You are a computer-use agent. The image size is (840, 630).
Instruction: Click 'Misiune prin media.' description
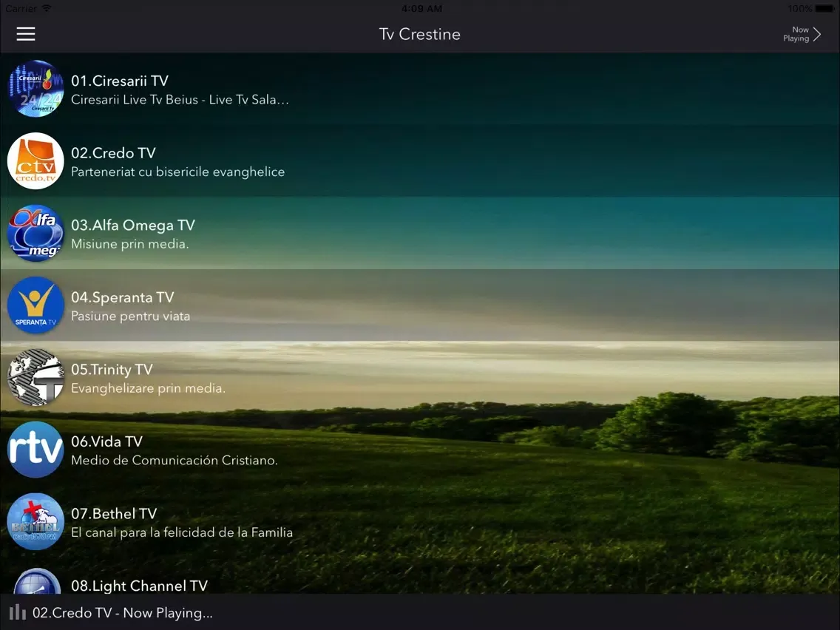pyautogui.click(x=129, y=244)
